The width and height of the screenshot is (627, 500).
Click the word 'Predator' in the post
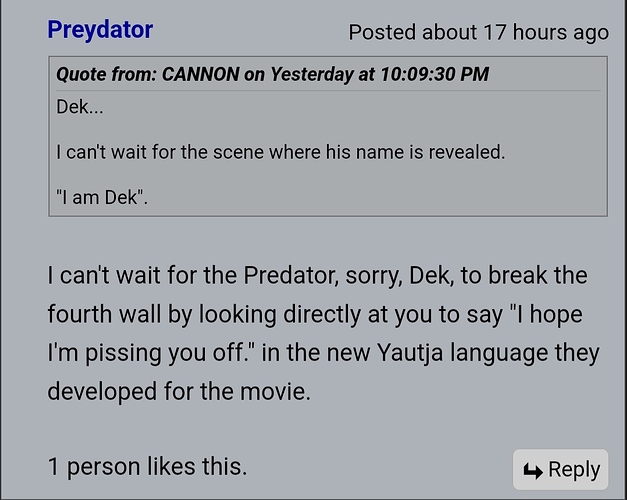pos(291,275)
